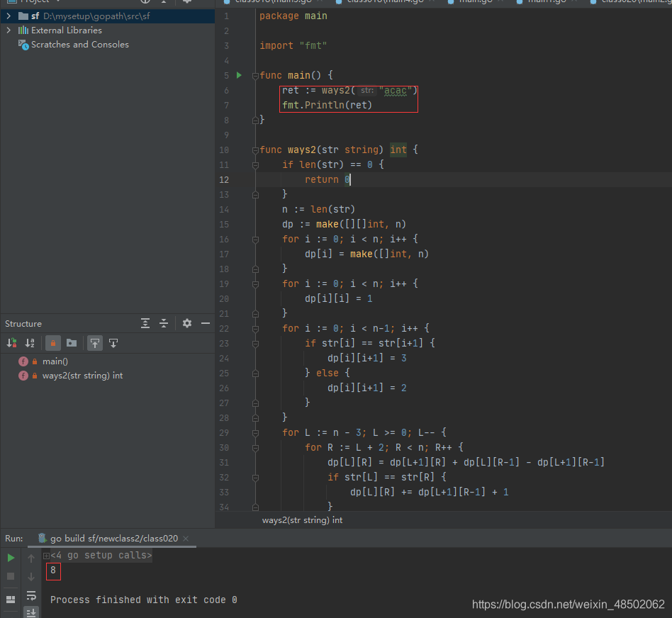
Task: Click the sf folder icon in project tree
Action: (x=23, y=16)
